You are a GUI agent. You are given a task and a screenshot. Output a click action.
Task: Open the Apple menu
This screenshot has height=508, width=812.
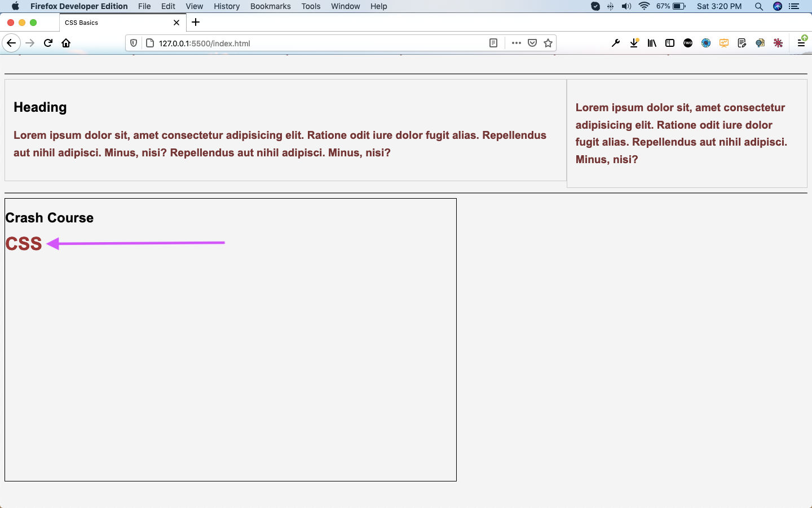pyautogui.click(x=15, y=6)
